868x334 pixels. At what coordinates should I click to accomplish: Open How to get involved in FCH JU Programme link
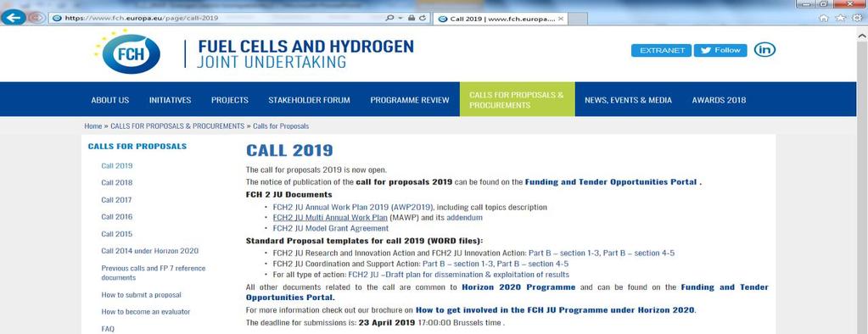(555, 310)
